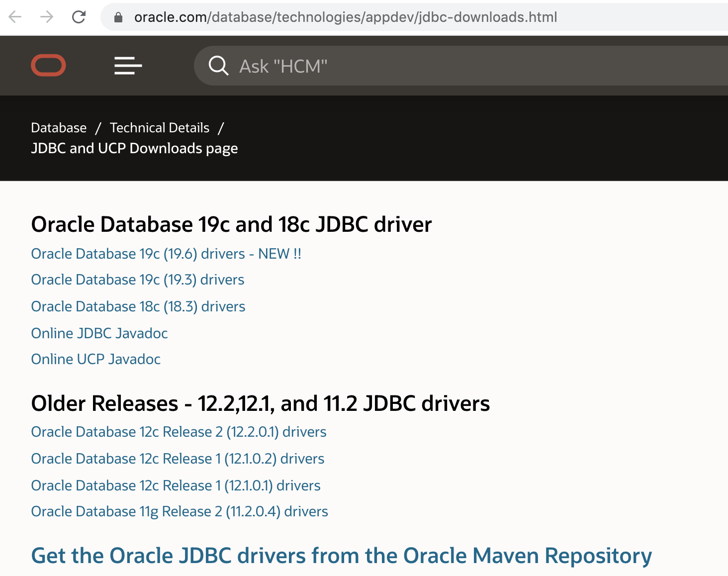This screenshot has width=728, height=576.
Task: Open 12c Release 1 (12.1.0.1) drivers link
Action: [176, 485]
